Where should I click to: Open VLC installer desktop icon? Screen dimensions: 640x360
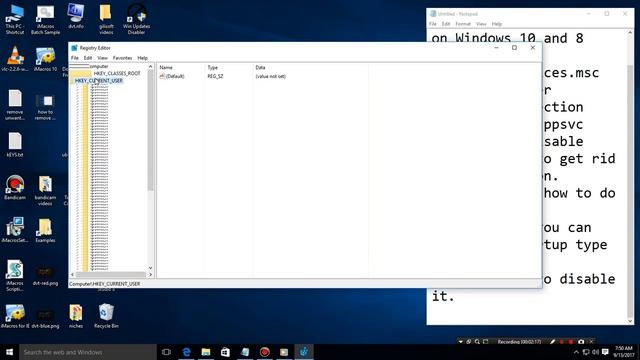[x=15, y=59]
